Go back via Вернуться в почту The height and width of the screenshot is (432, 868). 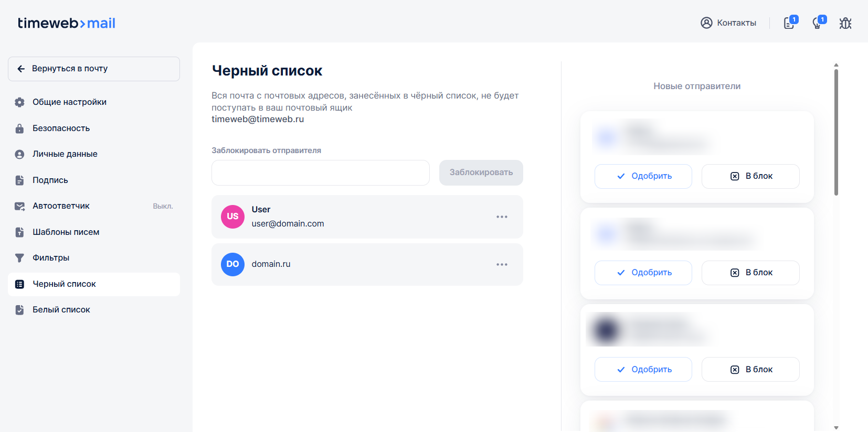coord(94,69)
